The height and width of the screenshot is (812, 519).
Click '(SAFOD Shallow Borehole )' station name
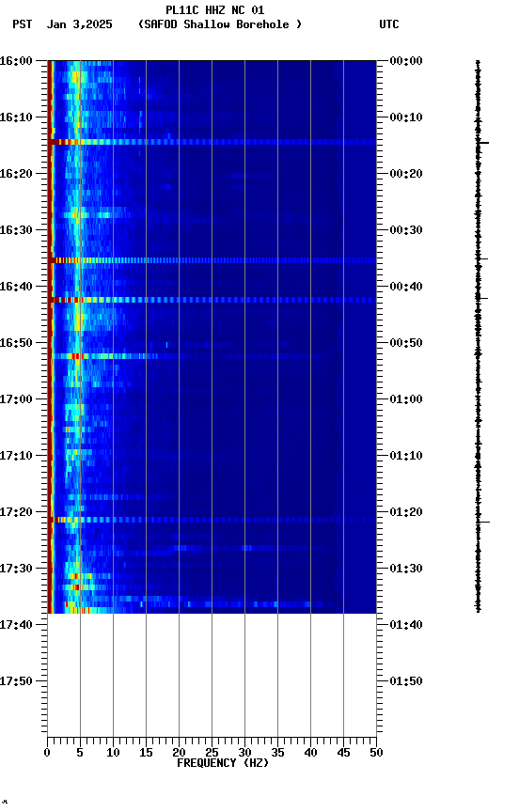point(220,24)
